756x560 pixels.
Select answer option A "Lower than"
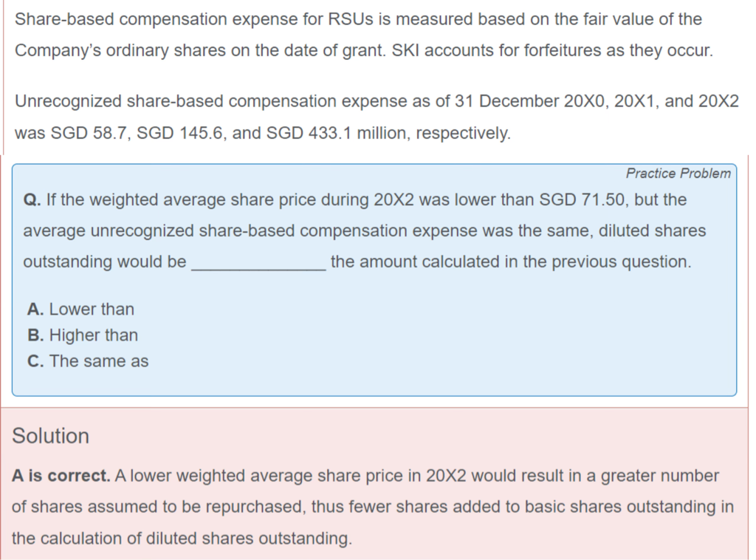pyautogui.click(x=81, y=309)
